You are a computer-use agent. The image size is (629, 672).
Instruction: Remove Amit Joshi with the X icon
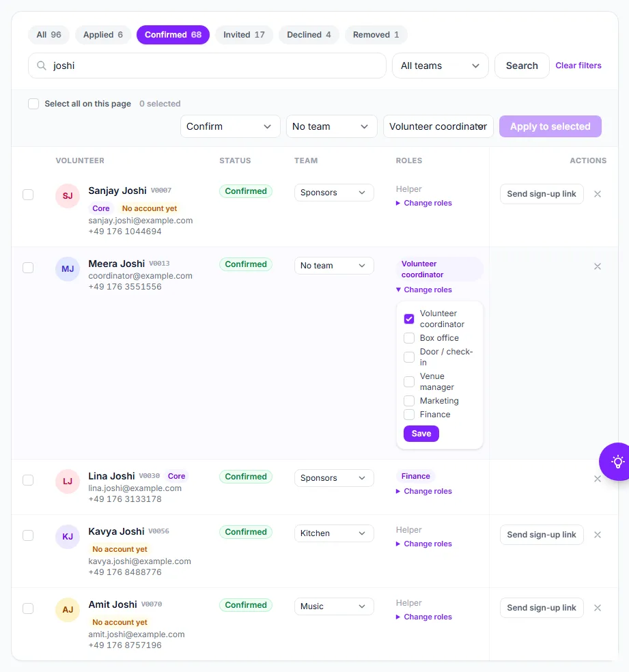tap(598, 608)
